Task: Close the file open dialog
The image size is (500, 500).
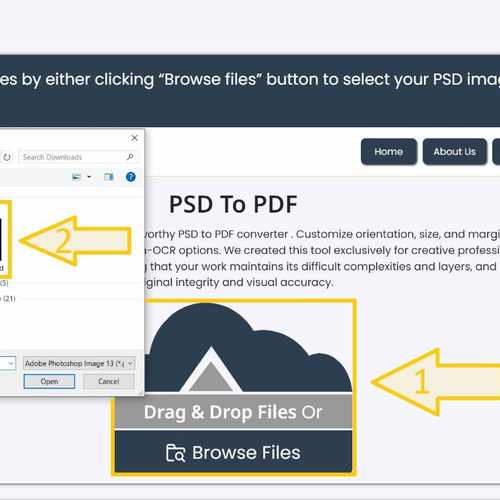Action: point(134,138)
